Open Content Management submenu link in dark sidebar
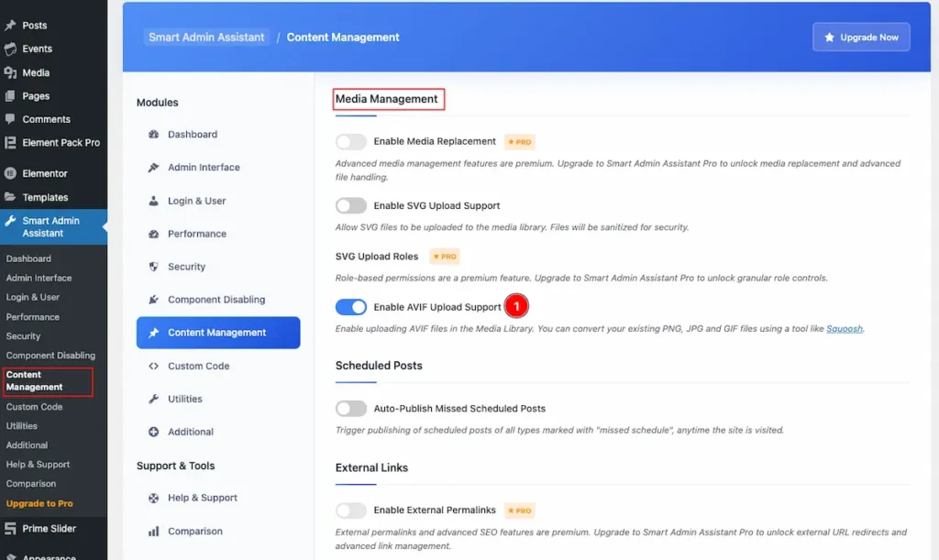This screenshot has height=560, width=939. [34, 380]
